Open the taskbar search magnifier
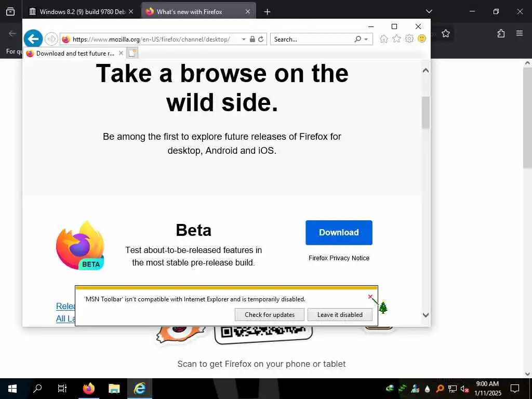 point(37,389)
